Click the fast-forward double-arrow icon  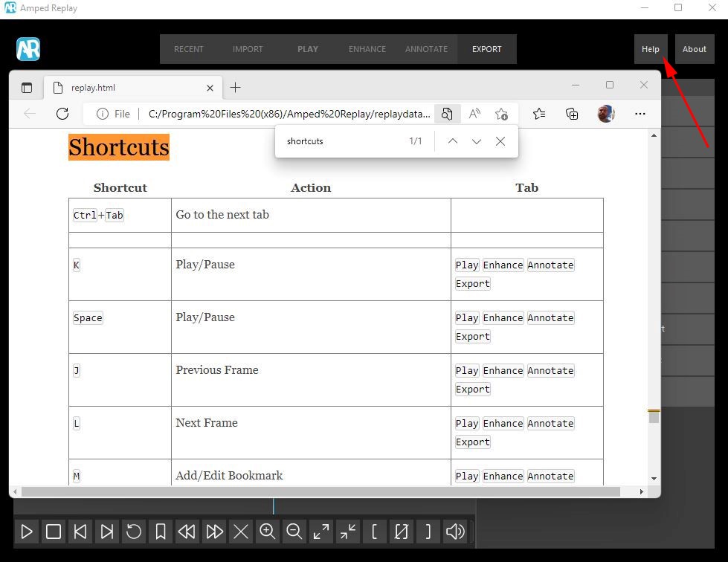tap(214, 532)
